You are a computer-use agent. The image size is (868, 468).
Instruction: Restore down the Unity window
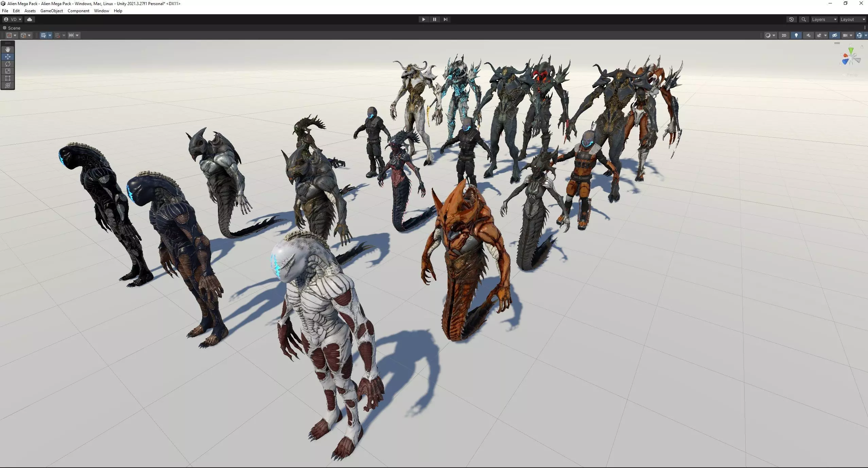(x=846, y=3)
